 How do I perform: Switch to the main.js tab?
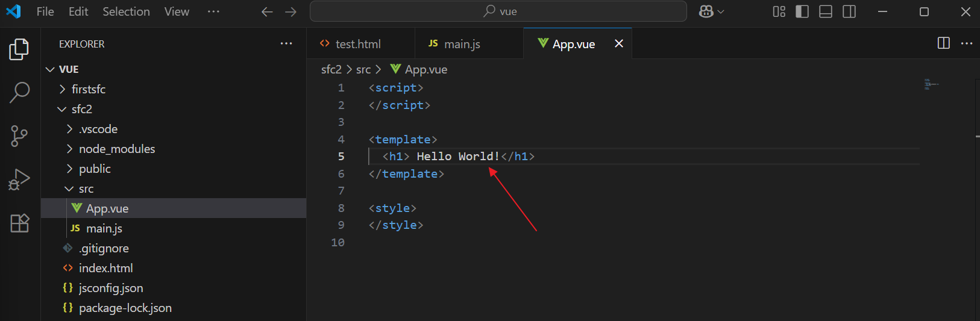point(462,44)
